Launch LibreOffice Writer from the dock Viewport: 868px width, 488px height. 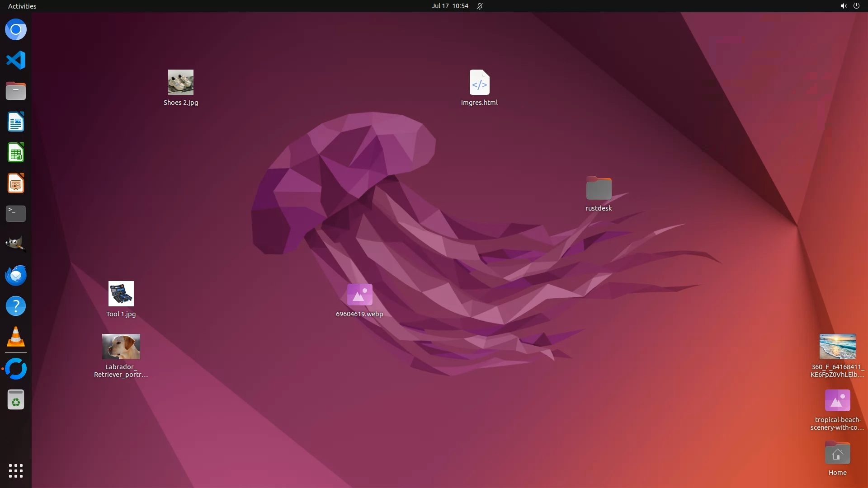click(16, 122)
